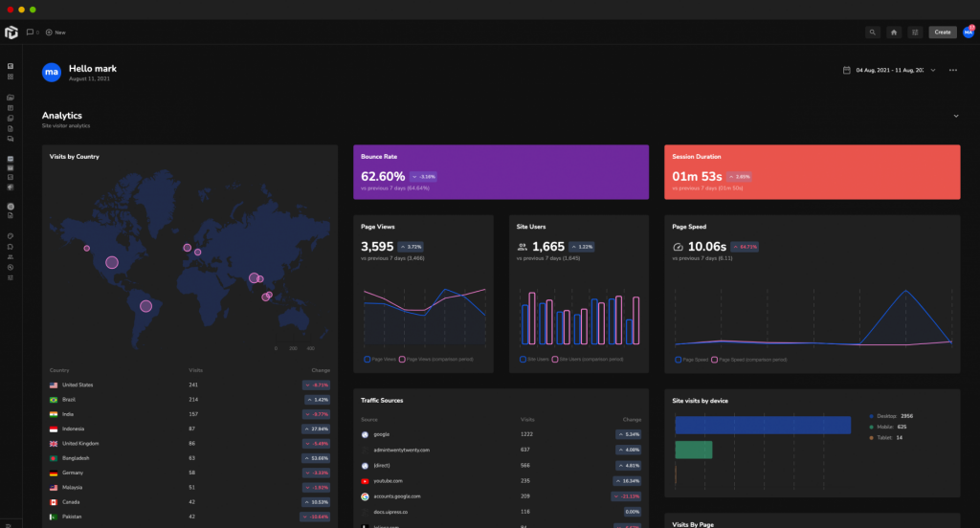Collapse the Analytics section chevron
Screen dimensions: 980x528
956,117
